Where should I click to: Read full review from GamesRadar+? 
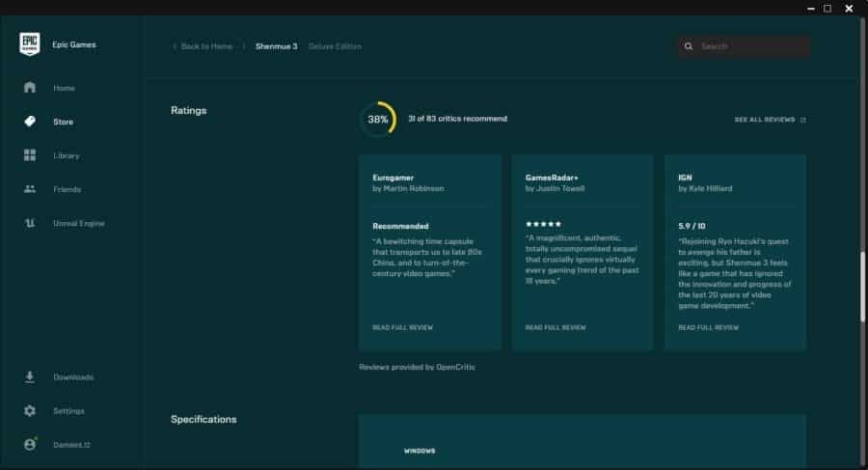(556, 327)
